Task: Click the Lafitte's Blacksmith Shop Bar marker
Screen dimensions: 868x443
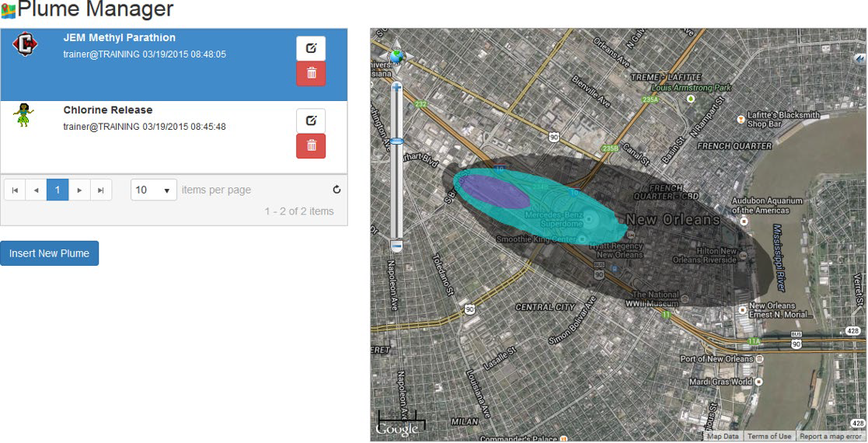Action: pos(741,119)
